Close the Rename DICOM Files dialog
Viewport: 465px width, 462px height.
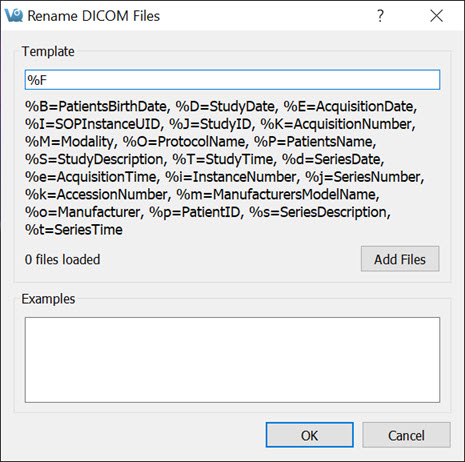click(x=436, y=16)
